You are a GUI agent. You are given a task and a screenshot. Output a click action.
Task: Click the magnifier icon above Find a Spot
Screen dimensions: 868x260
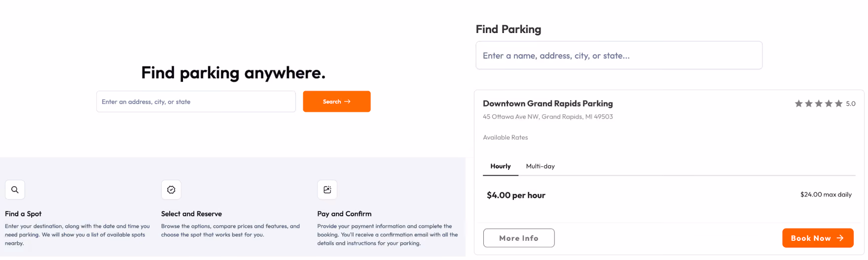[x=15, y=190]
